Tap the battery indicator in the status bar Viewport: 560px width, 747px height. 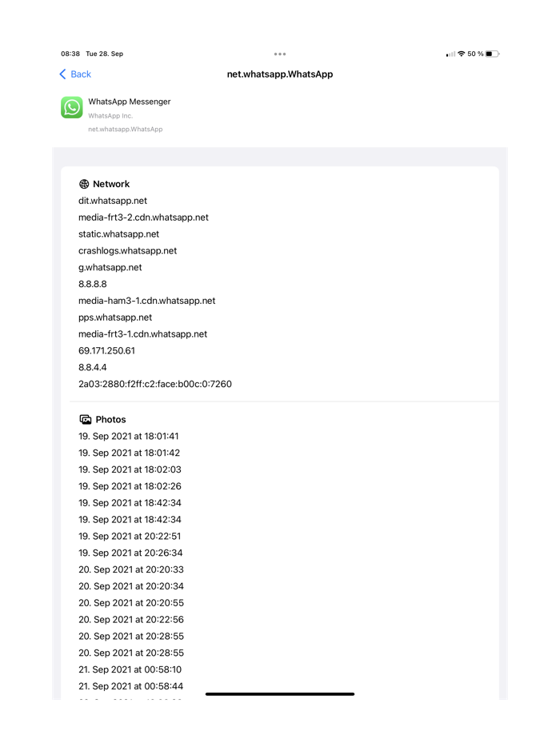[x=494, y=54]
